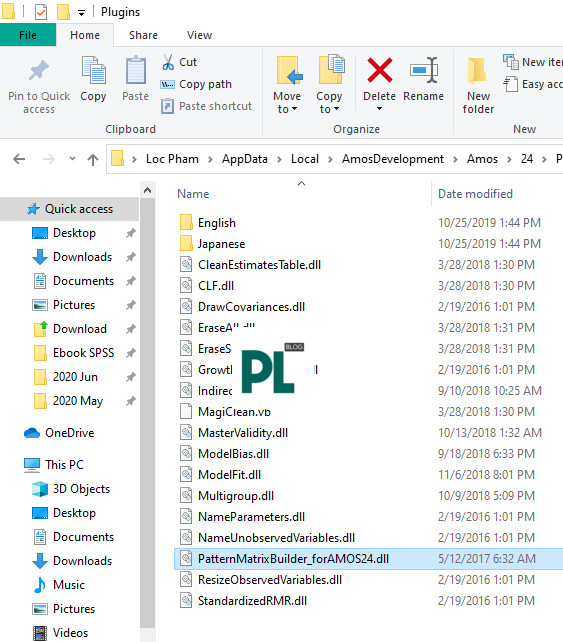This screenshot has width=563, height=642.
Task: Switch to the View ribbon tab
Action: tap(199, 35)
